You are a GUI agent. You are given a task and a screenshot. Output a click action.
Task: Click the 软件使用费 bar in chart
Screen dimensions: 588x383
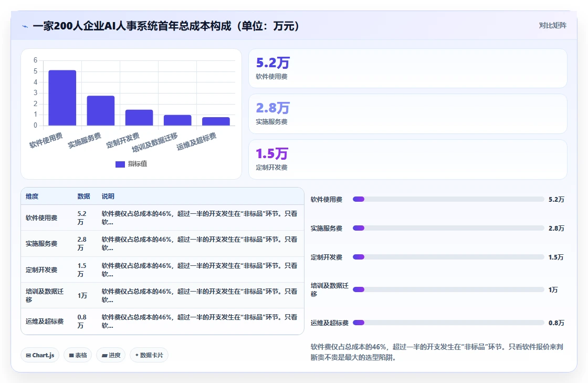62,98
